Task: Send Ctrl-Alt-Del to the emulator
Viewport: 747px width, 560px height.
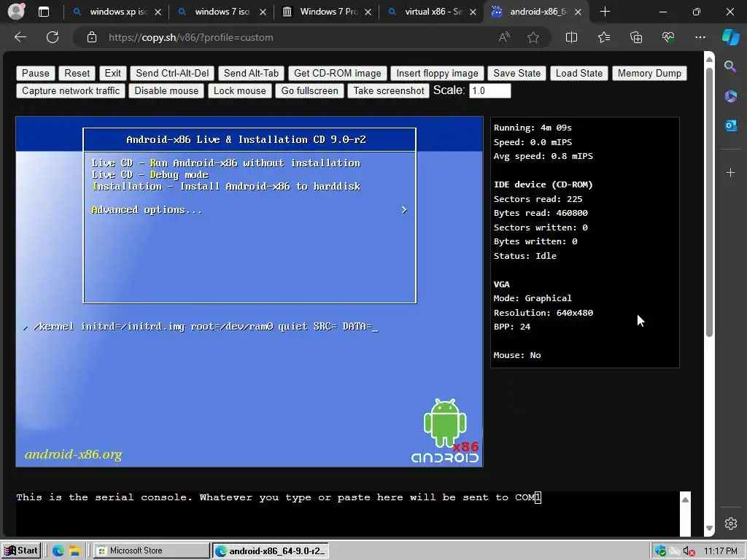Action: (x=172, y=74)
